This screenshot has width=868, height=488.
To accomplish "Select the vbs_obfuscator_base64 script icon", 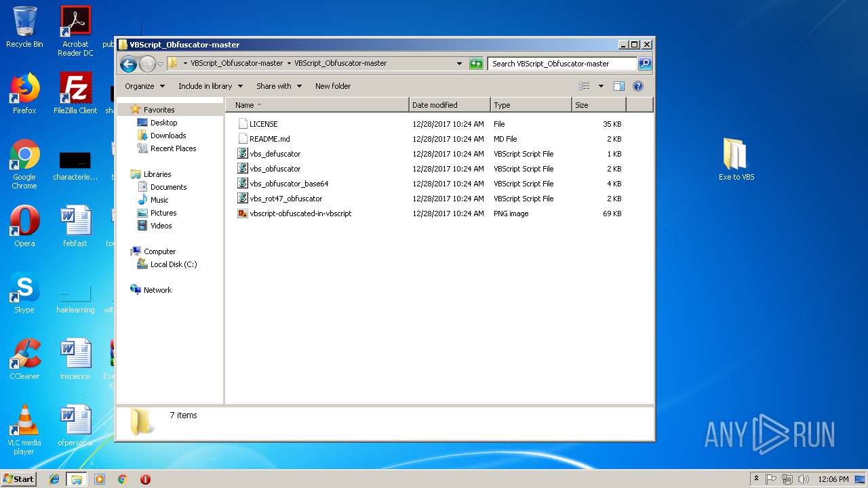I will (243, 184).
